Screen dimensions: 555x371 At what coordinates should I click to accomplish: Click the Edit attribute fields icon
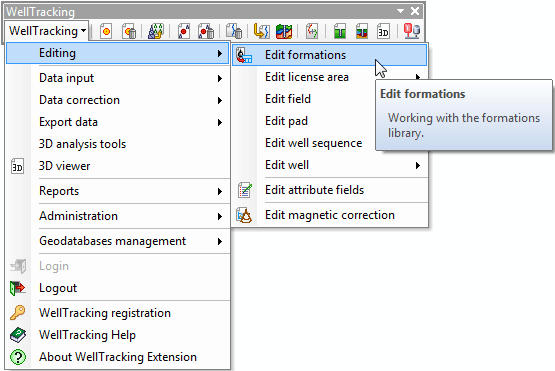[x=245, y=190]
